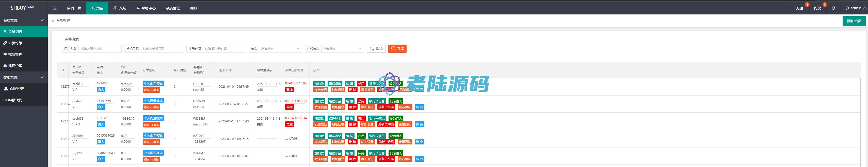
Task: Open 提现 notifications with badge 5
Action: coord(817,8)
